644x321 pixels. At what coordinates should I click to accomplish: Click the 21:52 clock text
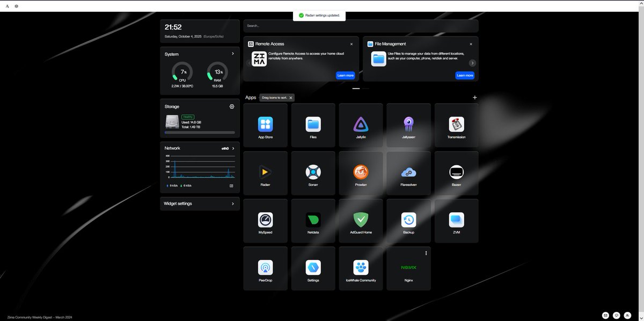(173, 27)
